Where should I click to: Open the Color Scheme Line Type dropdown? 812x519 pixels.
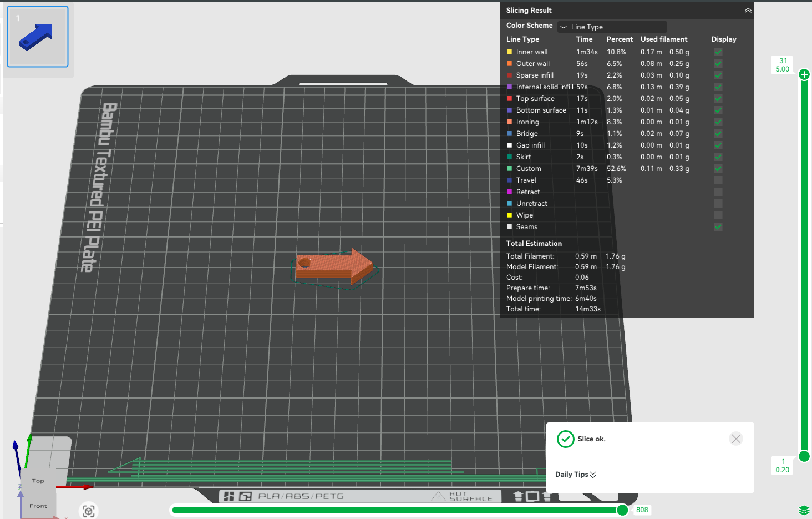click(x=612, y=27)
